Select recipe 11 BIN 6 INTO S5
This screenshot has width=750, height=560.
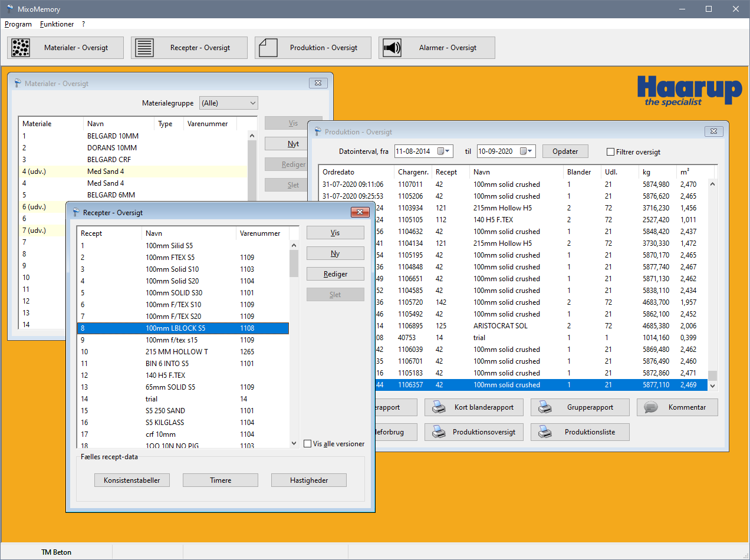[x=183, y=364]
